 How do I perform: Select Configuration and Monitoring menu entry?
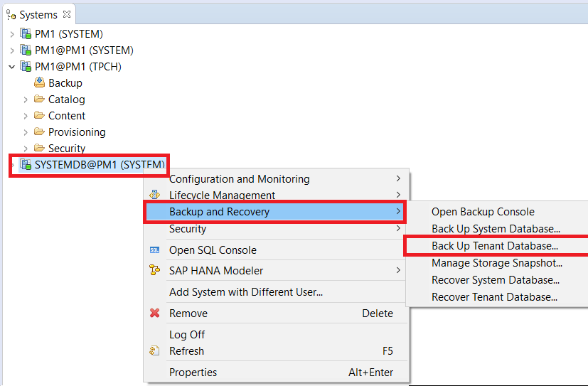[276, 178]
